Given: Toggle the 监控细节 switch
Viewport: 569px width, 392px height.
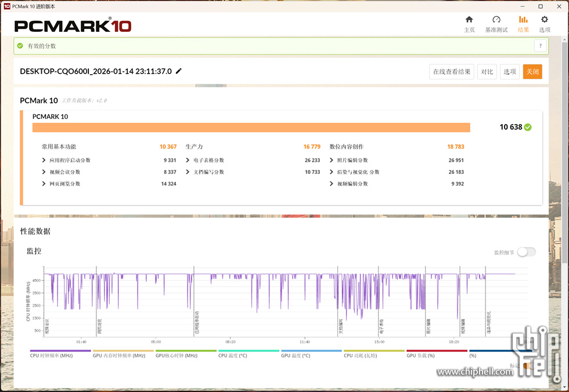Looking at the screenshot, I should coord(526,252).
